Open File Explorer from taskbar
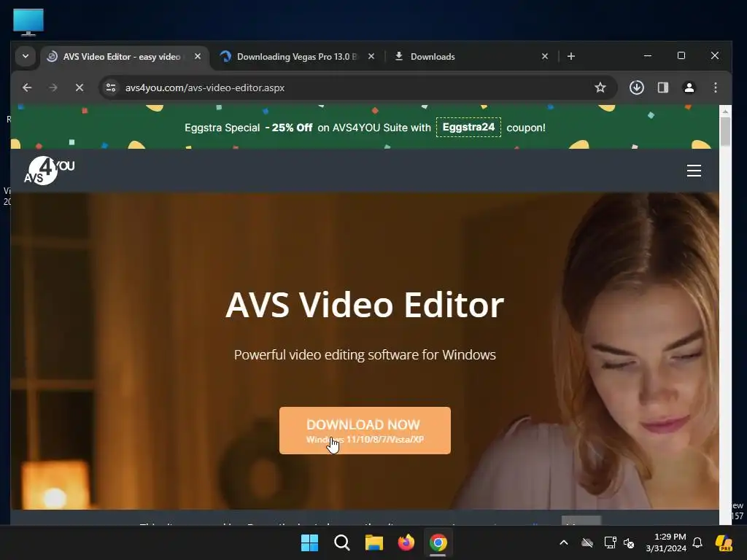Image resolution: width=747 pixels, height=560 pixels. pyautogui.click(x=374, y=542)
